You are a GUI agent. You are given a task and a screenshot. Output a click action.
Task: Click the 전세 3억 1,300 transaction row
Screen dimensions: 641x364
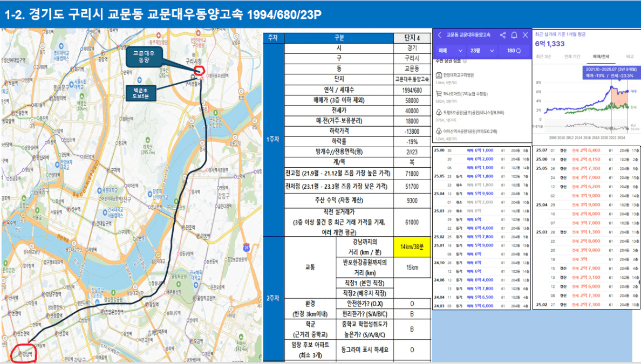click(x=587, y=232)
